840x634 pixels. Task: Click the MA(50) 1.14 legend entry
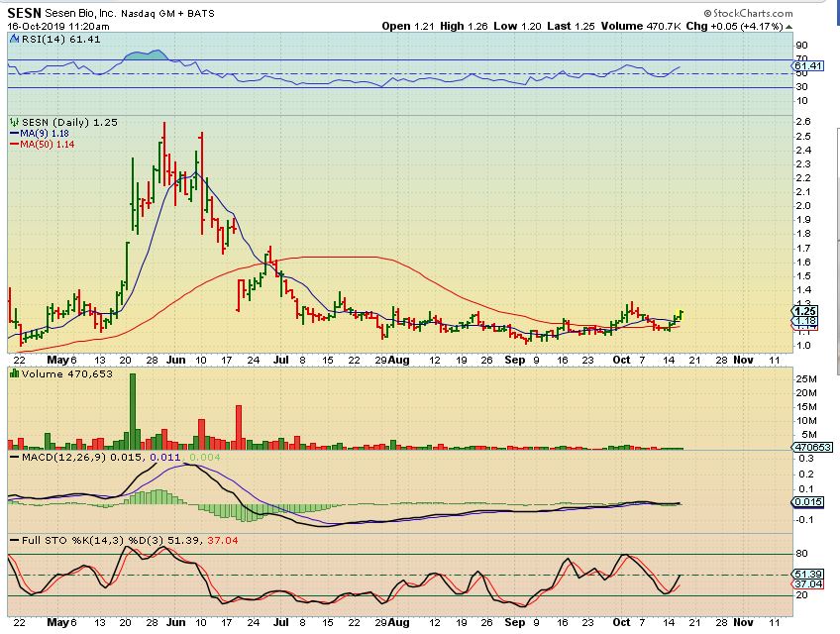coord(43,145)
